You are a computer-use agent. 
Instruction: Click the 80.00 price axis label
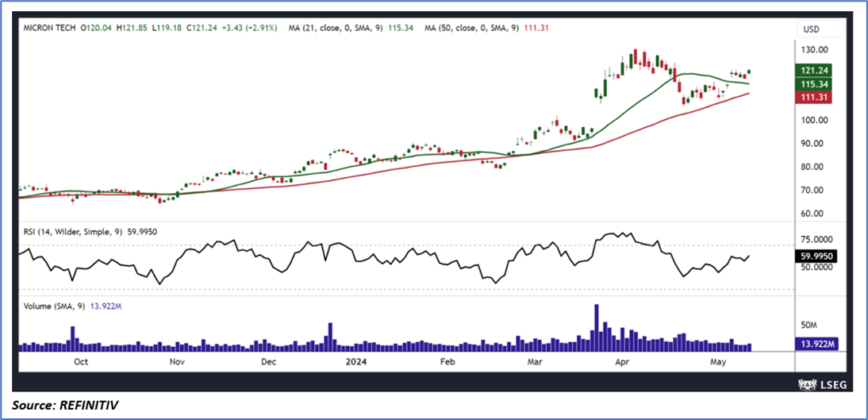[x=813, y=167]
